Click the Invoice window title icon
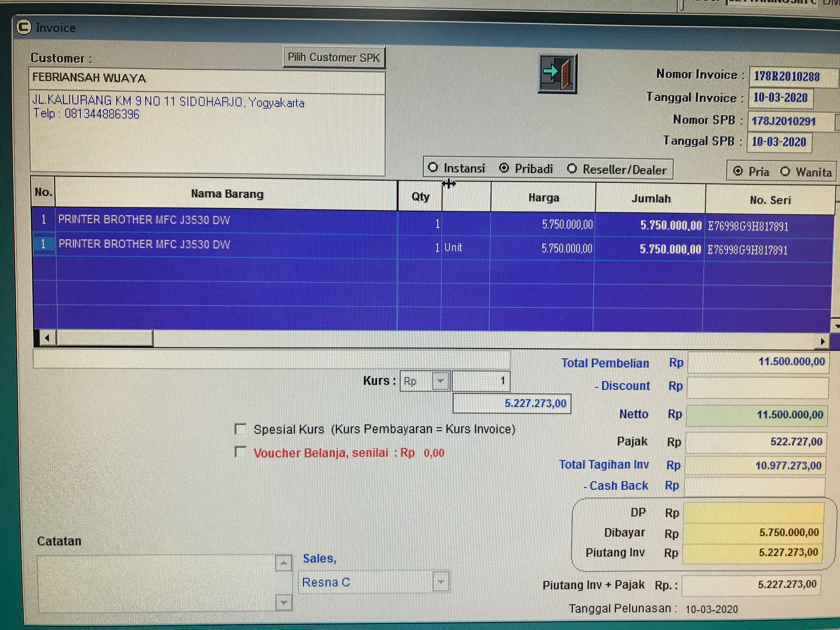 click(x=24, y=27)
